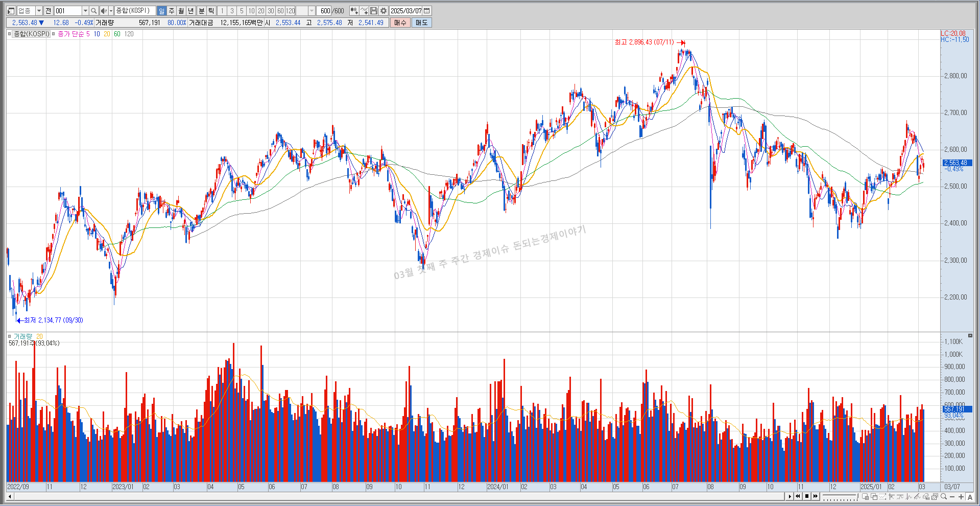Screen dimensions: 980x506
Task: Click the diagonal trend line tool icon
Action: click(x=917, y=497)
